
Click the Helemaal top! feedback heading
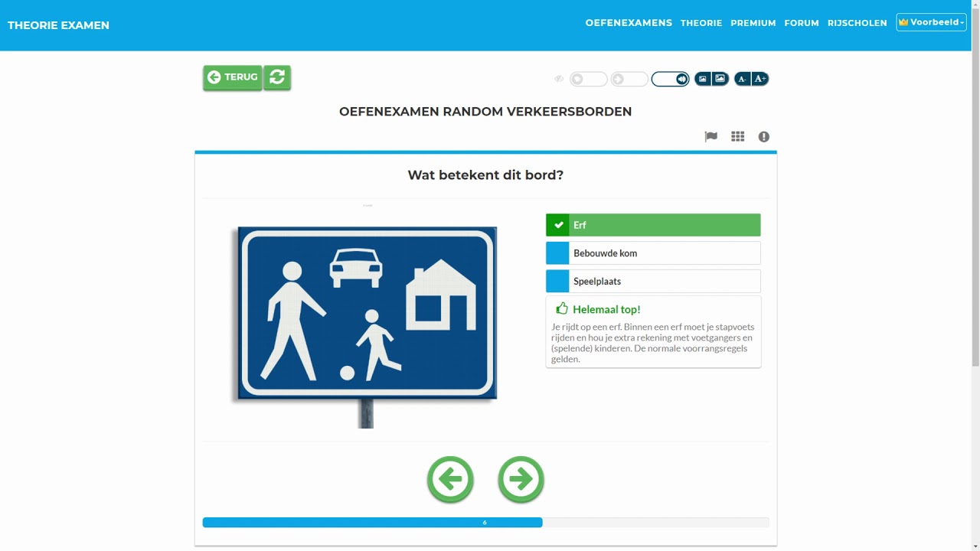pyautogui.click(x=606, y=309)
